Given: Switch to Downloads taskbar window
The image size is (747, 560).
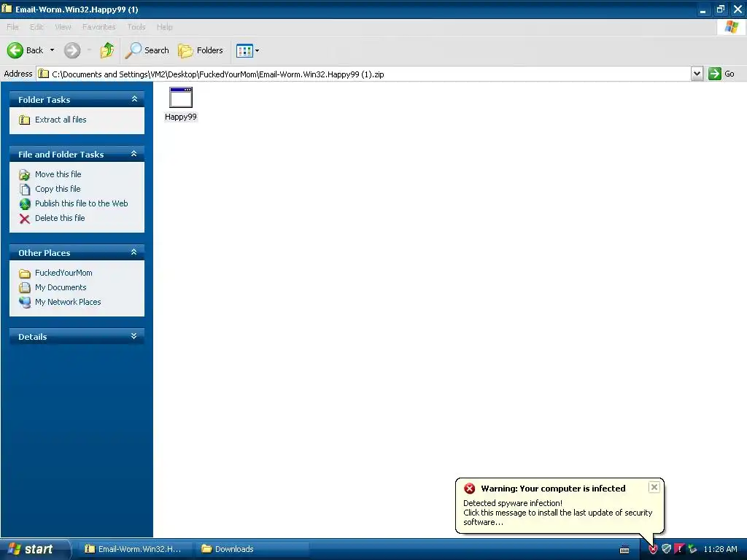Looking at the screenshot, I should pos(252,549).
